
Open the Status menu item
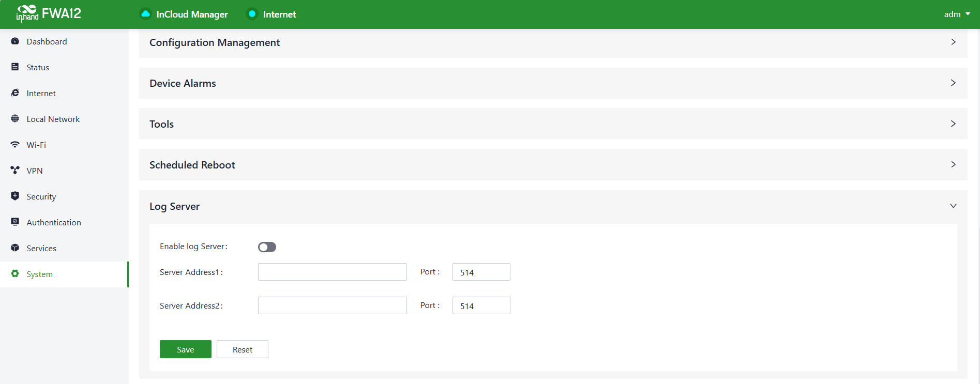tap(38, 67)
